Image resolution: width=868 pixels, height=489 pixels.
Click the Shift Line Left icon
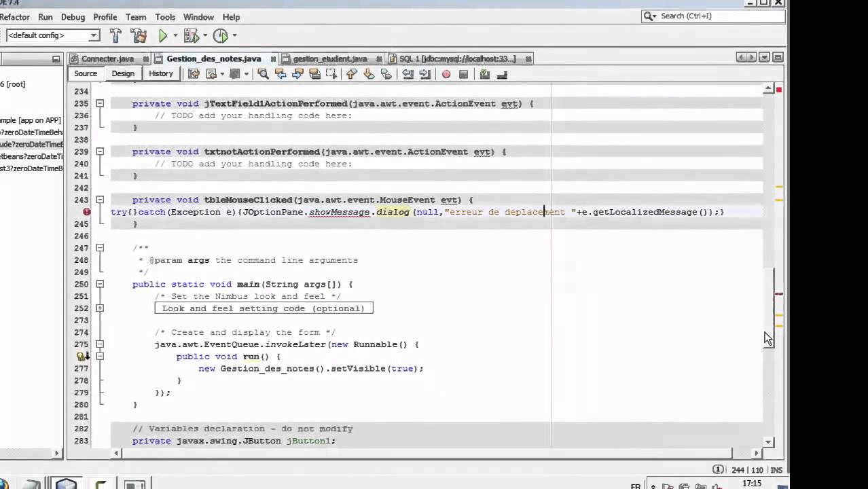pyautogui.click(x=408, y=74)
